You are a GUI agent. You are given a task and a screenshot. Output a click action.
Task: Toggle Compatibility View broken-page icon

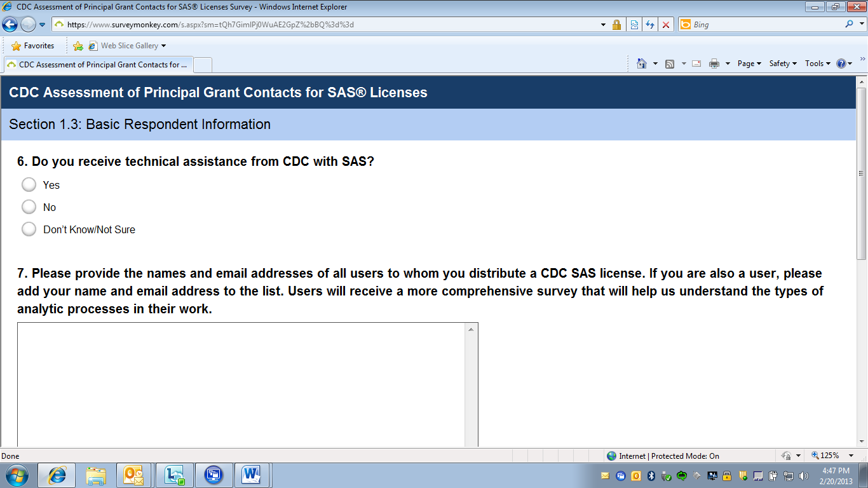(634, 25)
